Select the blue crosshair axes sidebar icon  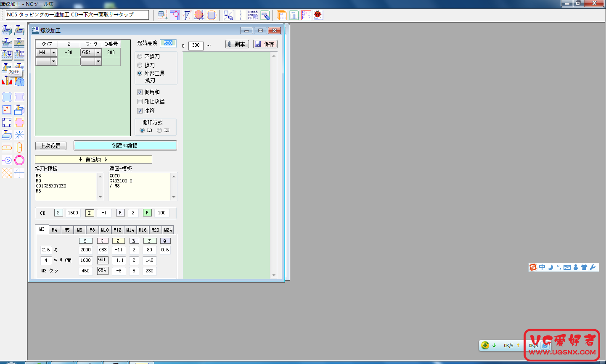pyautogui.click(x=19, y=173)
